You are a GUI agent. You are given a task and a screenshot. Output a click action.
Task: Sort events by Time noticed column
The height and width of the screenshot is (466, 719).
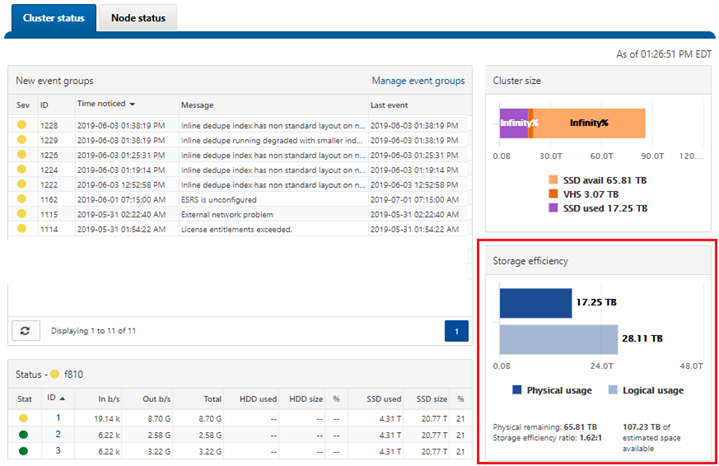107,104
